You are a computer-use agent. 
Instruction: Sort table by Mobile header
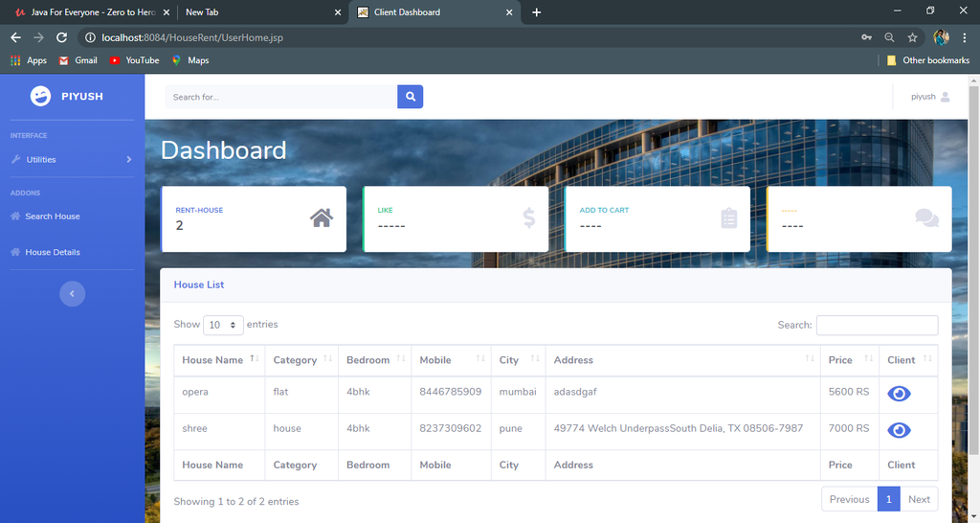tap(452, 360)
